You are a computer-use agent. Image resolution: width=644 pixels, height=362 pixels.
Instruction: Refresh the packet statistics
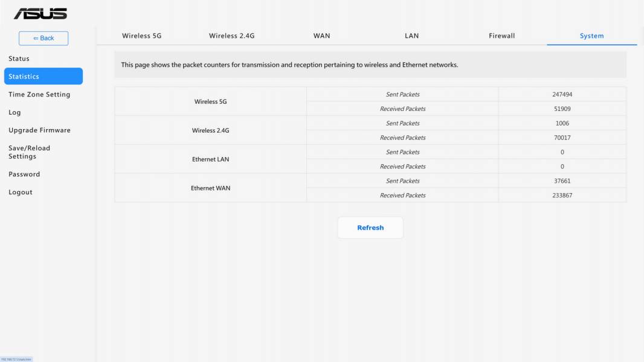click(370, 227)
